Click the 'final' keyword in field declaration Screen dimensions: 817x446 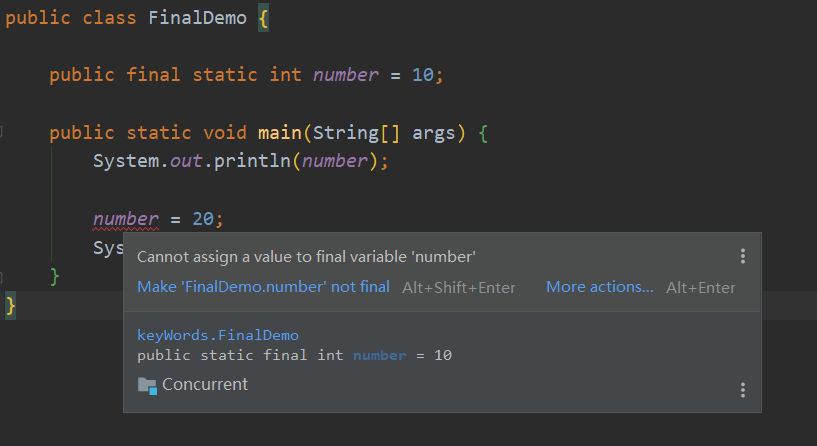[x=153, y=75]
